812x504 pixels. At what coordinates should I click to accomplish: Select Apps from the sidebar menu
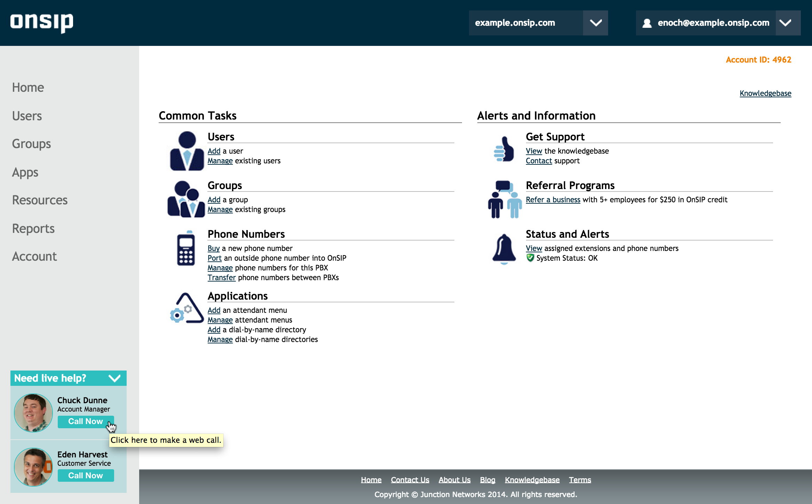point(25,172)
